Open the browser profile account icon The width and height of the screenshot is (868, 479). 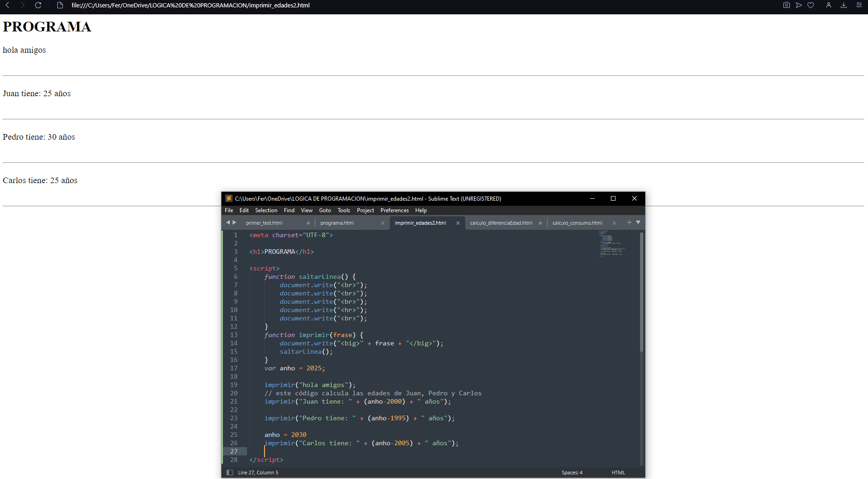click(829, 5)
